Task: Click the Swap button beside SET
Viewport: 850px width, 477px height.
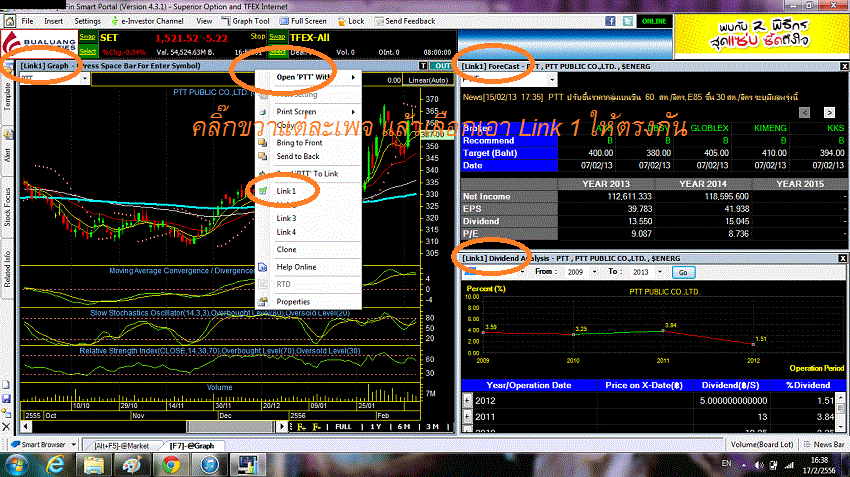Action: coord(87,37)
